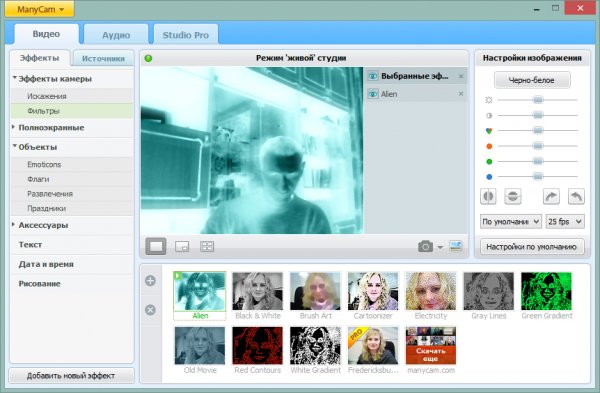Remove the Alien effect from selected list
The image size is (600, 393).
click(x=461, y=94)
